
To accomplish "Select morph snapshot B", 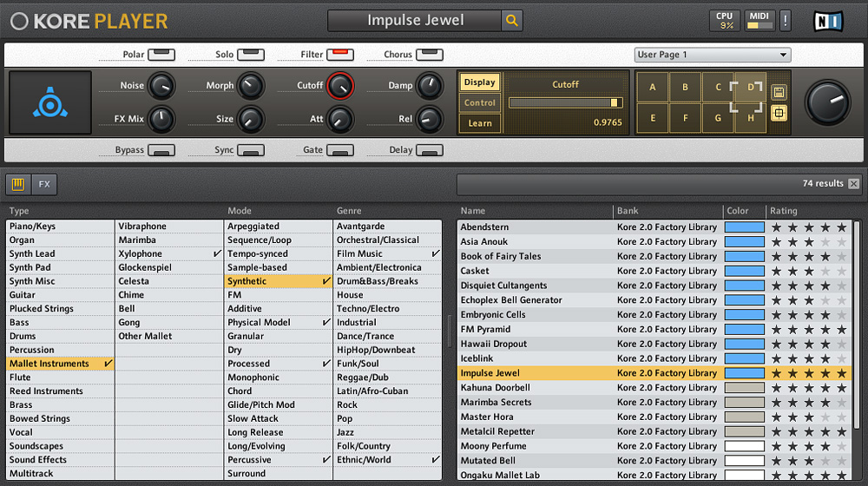I will coord(686,87).
